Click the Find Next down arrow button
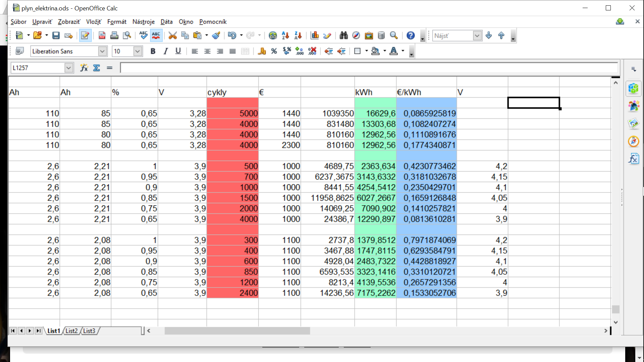Image resolution: width=644 pixels, height=362 pixels. coord(489,36)
